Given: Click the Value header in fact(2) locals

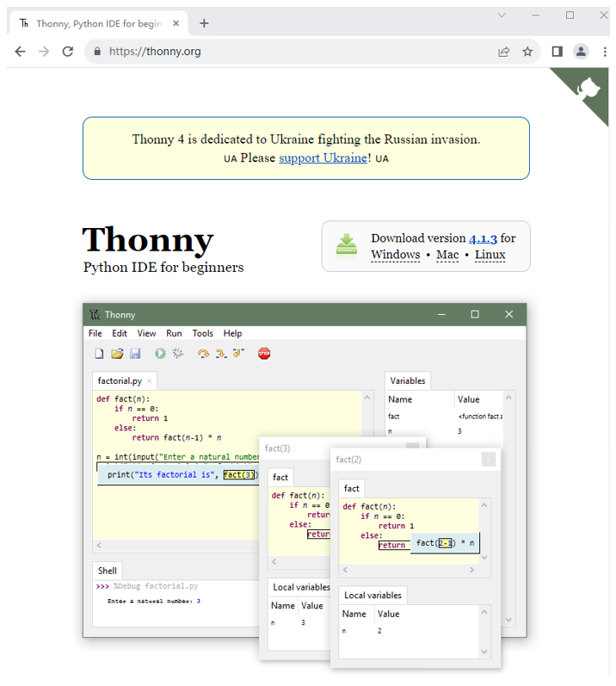Looking at the screenshot, I should (x=388, y=615).
